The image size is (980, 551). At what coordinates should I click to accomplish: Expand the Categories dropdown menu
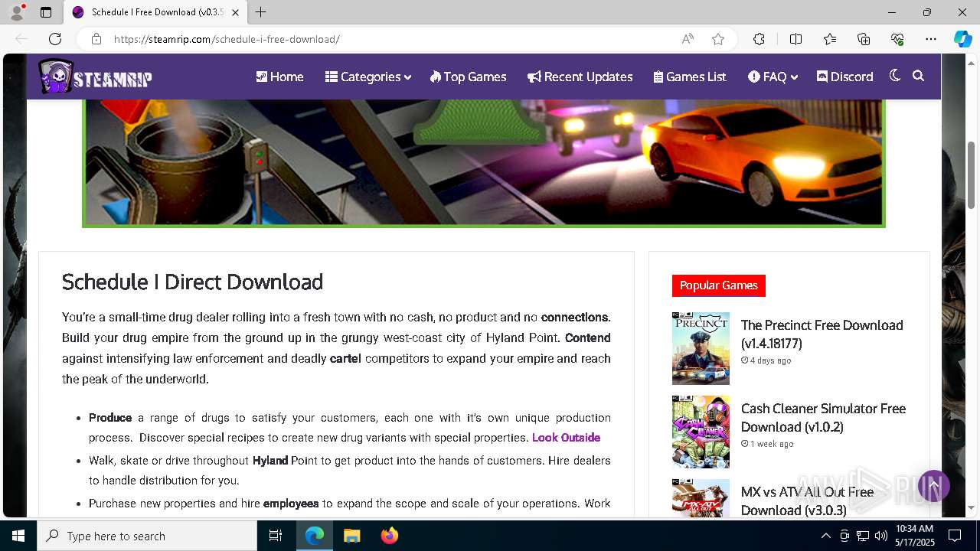pyautogui.click(x=368, y=77)
